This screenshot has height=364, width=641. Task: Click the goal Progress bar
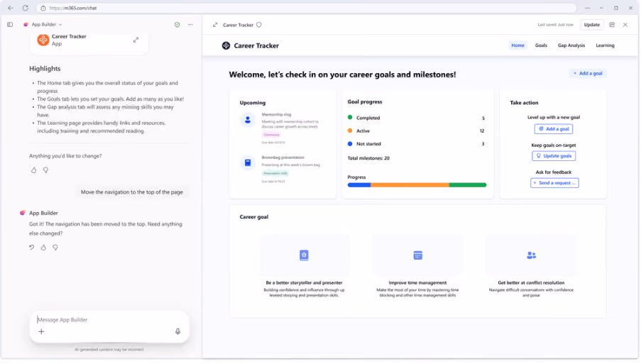[x=417, y=184]
